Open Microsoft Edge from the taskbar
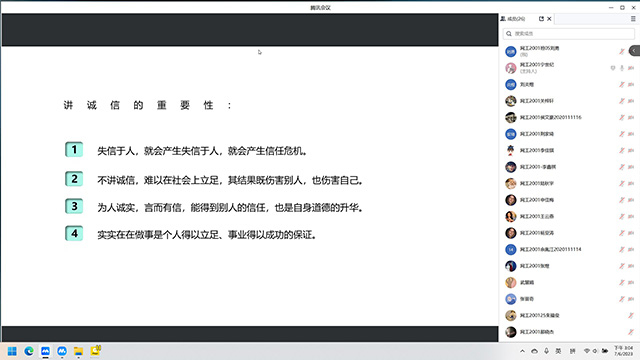 point(29,351)
